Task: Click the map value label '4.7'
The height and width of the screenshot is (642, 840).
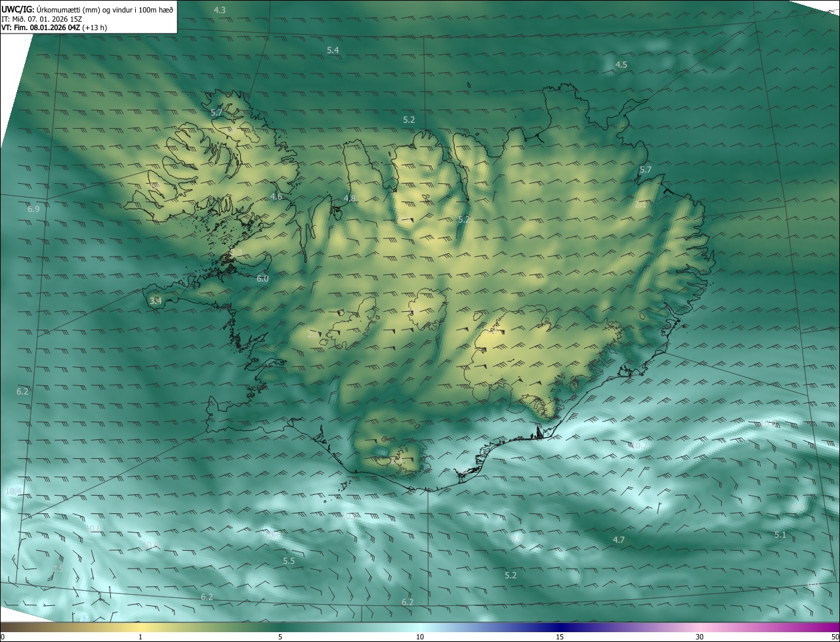Action: coord(619,540)
